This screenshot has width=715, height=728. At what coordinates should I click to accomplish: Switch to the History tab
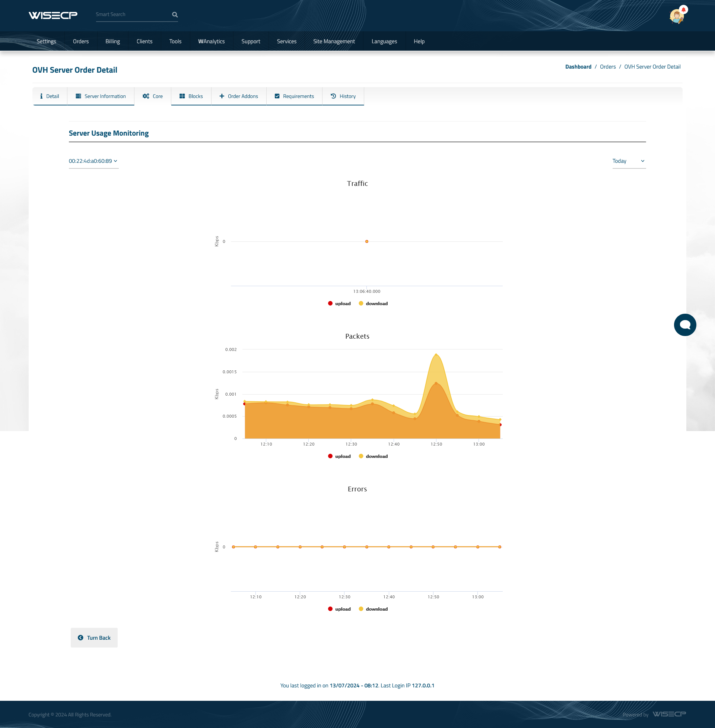click(x=343, y=96)
